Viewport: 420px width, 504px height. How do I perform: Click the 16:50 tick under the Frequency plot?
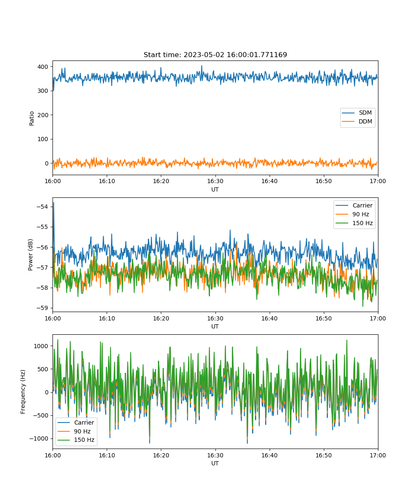323,455
